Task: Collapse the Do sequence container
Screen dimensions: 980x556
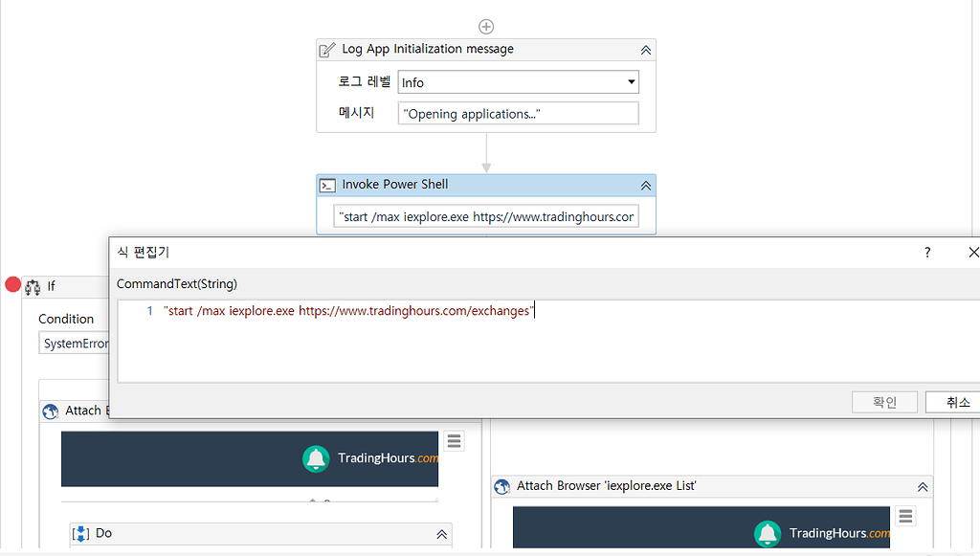Action: click(441, 534)
